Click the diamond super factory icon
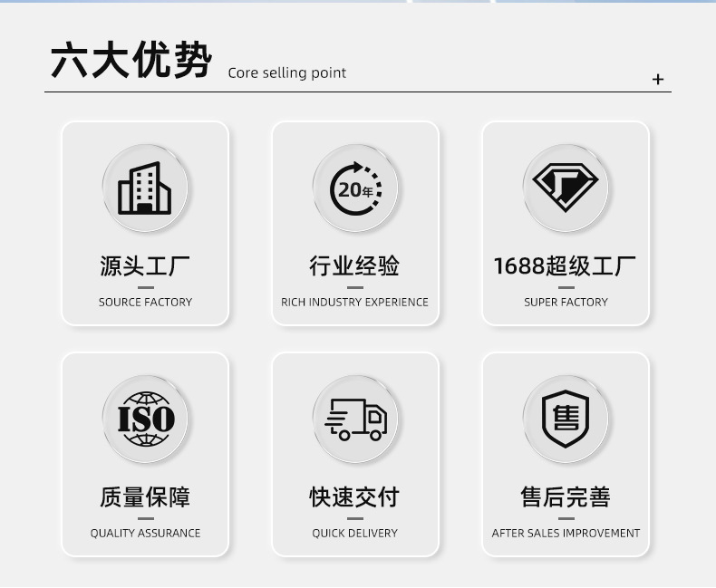The height and width of the screenshot is (588, 716). click(566, 188)
